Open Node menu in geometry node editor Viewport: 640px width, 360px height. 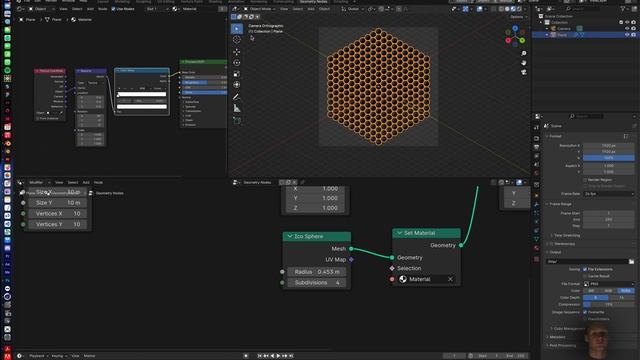(x=98, y=182)
